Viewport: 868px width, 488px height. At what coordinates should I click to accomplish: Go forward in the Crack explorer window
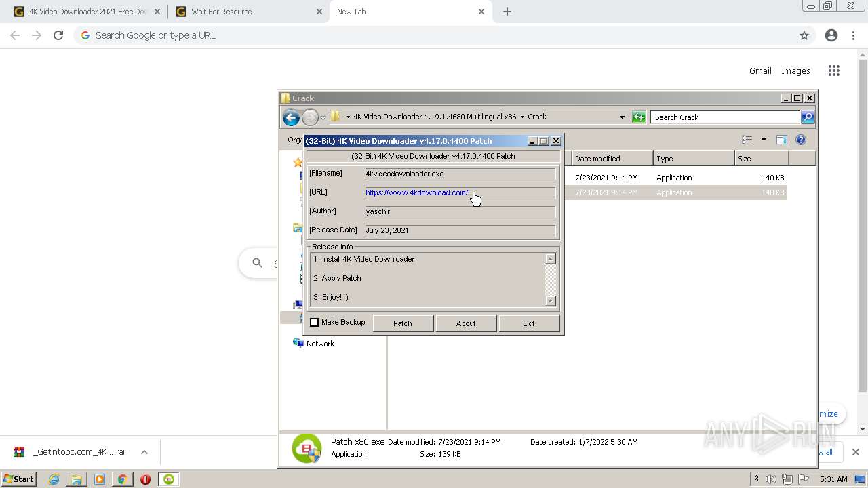click(310, 117)
